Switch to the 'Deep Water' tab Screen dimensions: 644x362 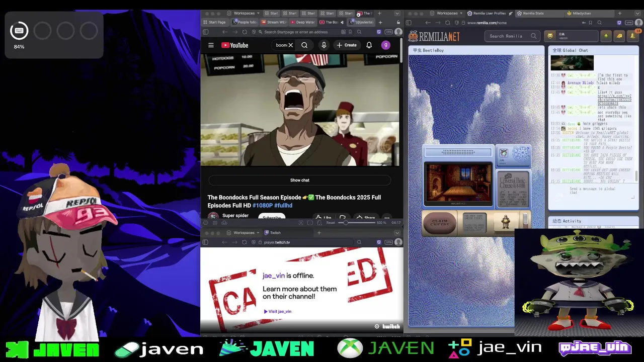303,22
